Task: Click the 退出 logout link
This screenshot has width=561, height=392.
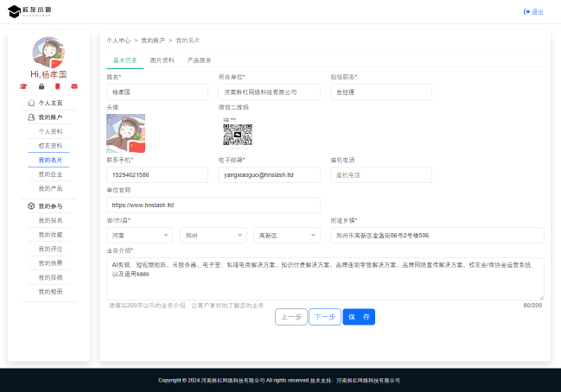Action: (533, 12)
